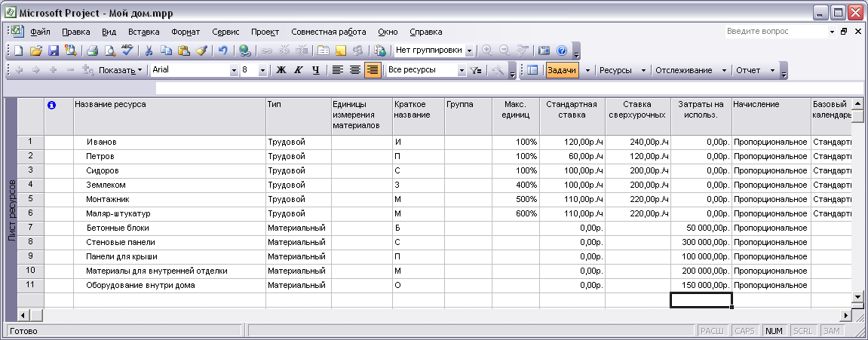This screenshot has width=868, height=340.
Task: Toggle bold formatting (Ж)
Action: 281,70
